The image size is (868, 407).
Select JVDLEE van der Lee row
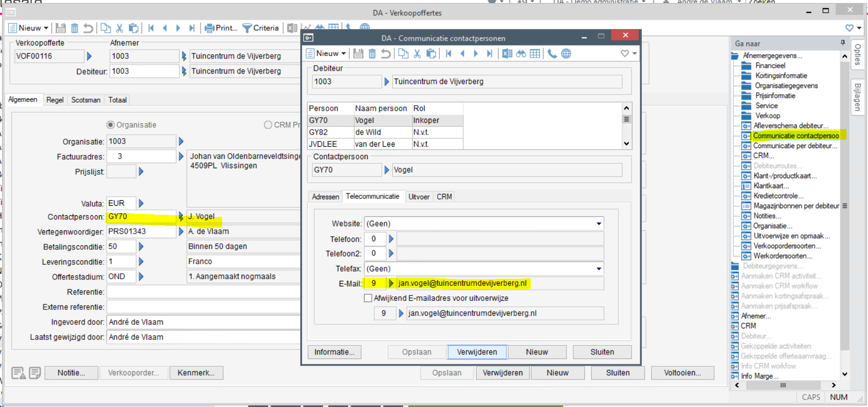tap(385, 144)
